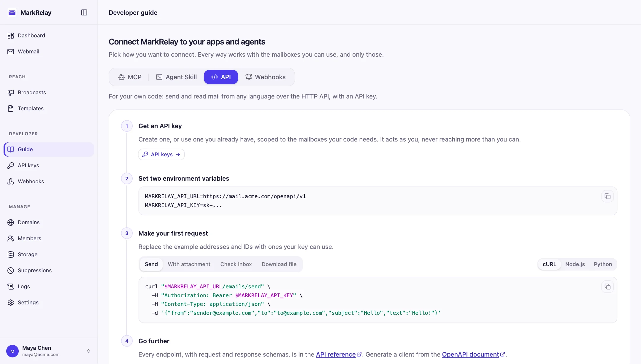641x364 pixels.
Task: Open Webmail in the sidebar
Action: [x=49, y=52]
